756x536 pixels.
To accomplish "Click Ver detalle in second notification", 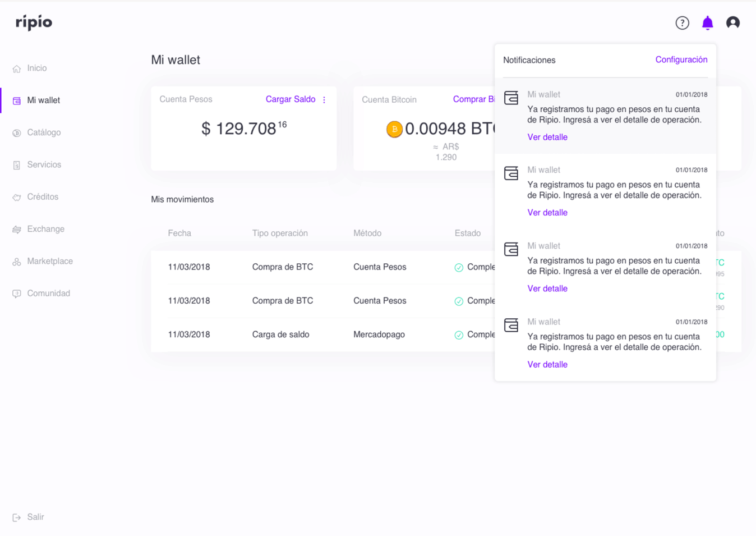I will click(547, 213).
